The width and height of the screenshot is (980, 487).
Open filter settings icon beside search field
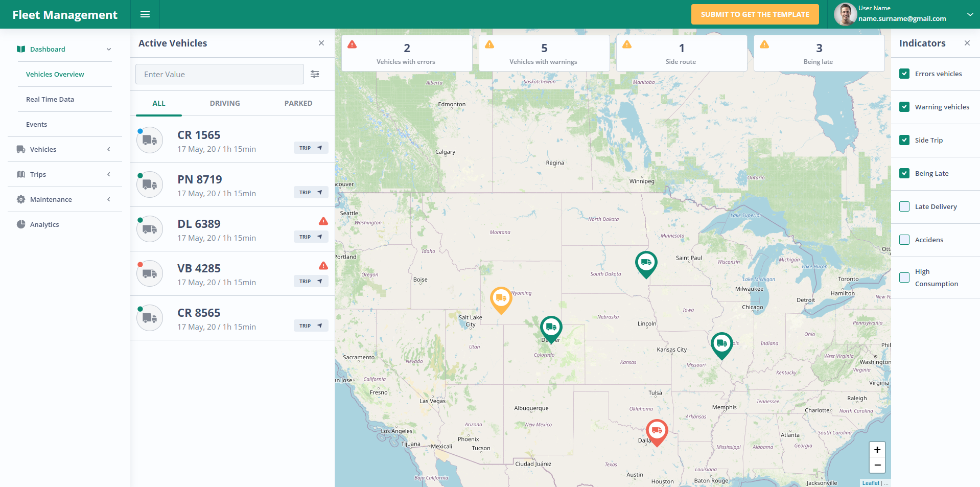coord(315,74)
